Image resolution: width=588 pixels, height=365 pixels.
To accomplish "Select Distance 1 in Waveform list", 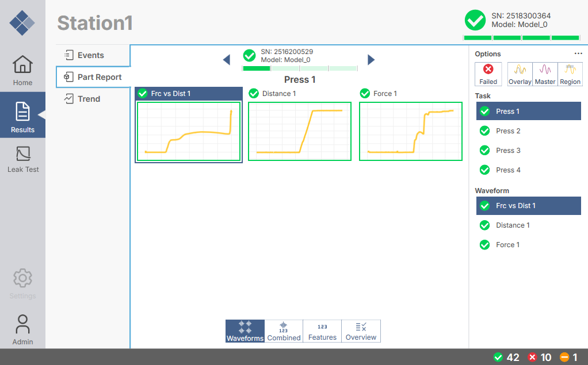I will pyautogui.click(x=528, y=225).
